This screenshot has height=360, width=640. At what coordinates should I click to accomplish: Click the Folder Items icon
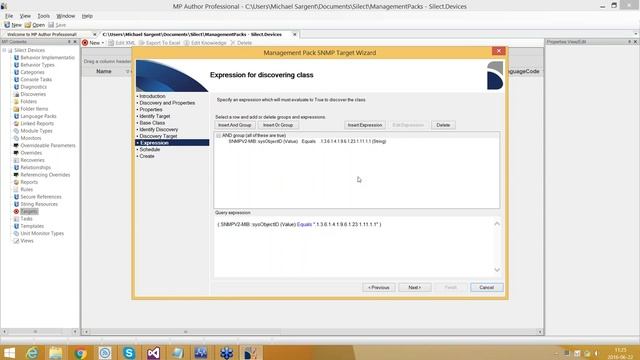coord(16,109)
